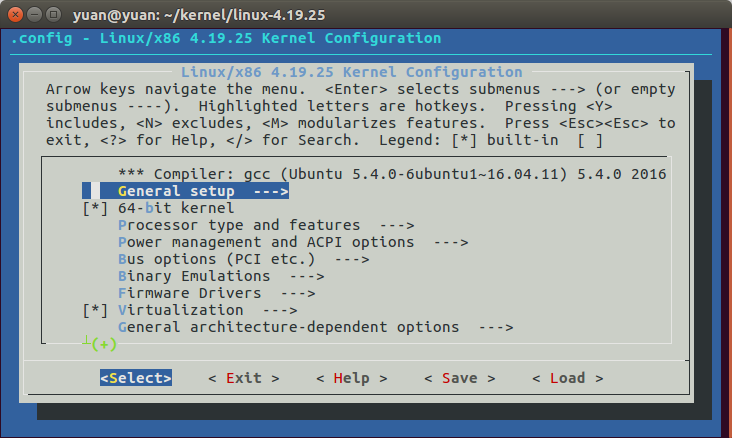Close the terminal window
The image size is (732, 438).
15,15
